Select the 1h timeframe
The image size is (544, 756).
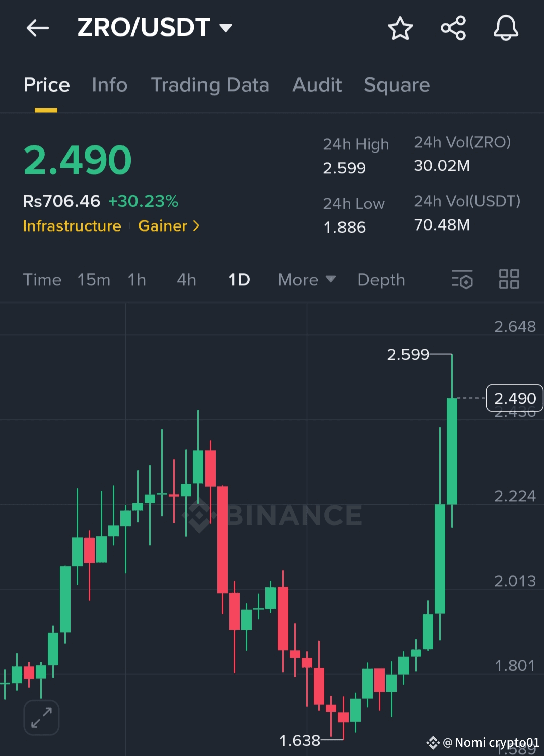[x=137, y=280]
